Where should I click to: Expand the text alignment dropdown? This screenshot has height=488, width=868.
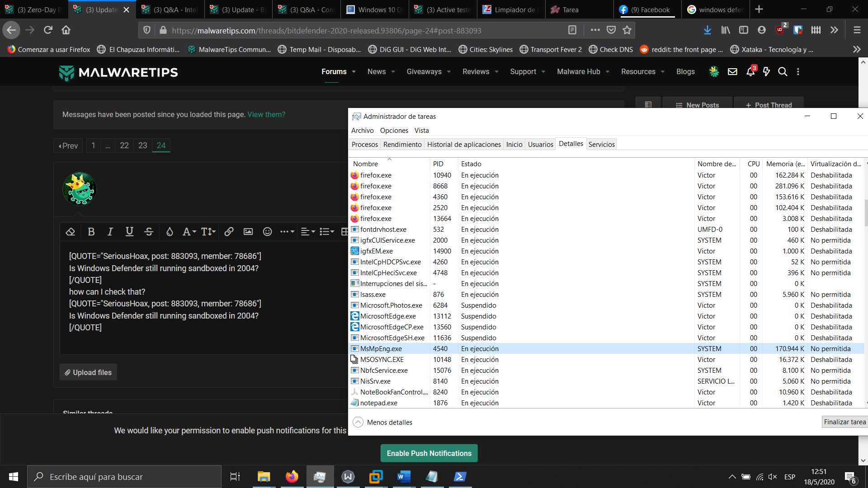[308, 232]
